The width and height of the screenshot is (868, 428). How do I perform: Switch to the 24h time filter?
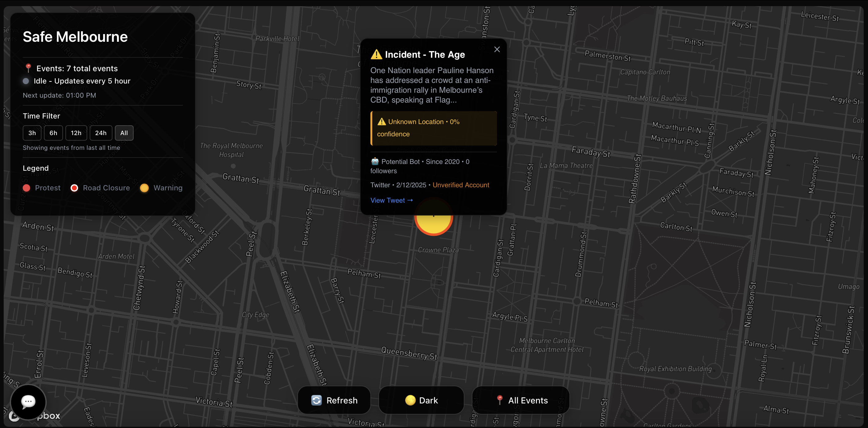click(100, 133)
